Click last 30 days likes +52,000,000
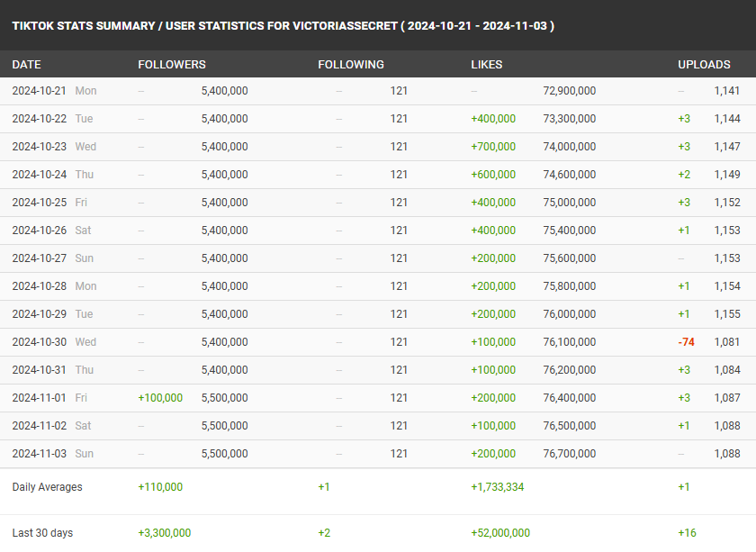The width and height of the screenshot is (756, 552). (500, 533)
